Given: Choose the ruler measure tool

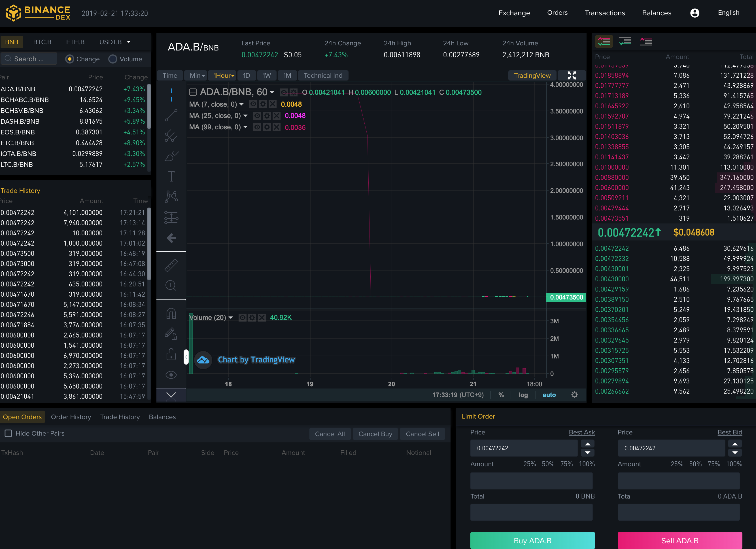Looking at the screenshot, I should coord(171,265).
